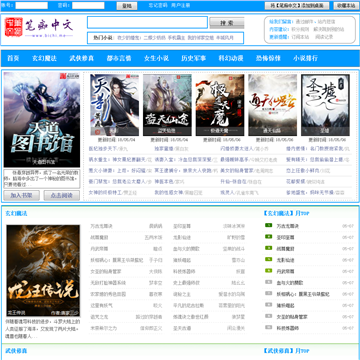Open the 小说排行 rankings tab
The image size is (360, 360).
click(x=306, y=58)
